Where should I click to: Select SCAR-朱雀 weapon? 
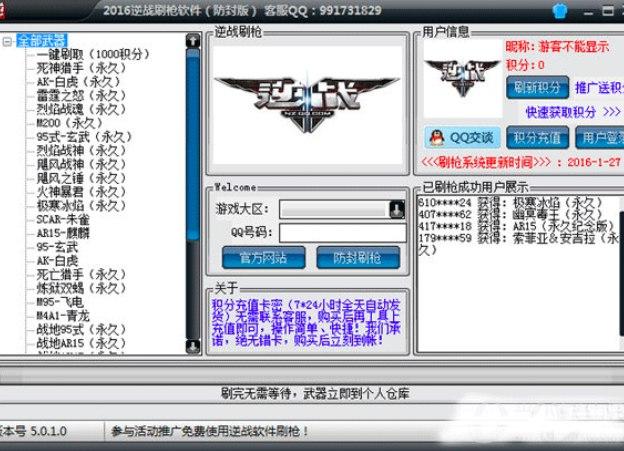coord(63,219)
